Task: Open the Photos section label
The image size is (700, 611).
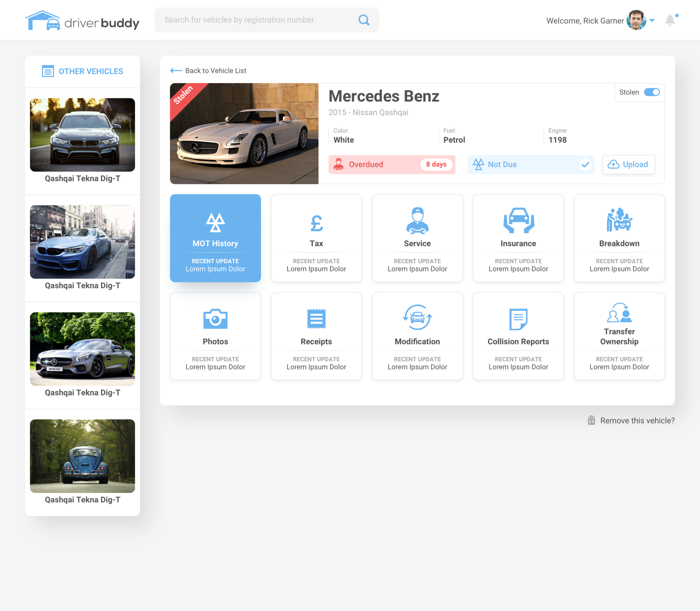Action: point(215,341)
